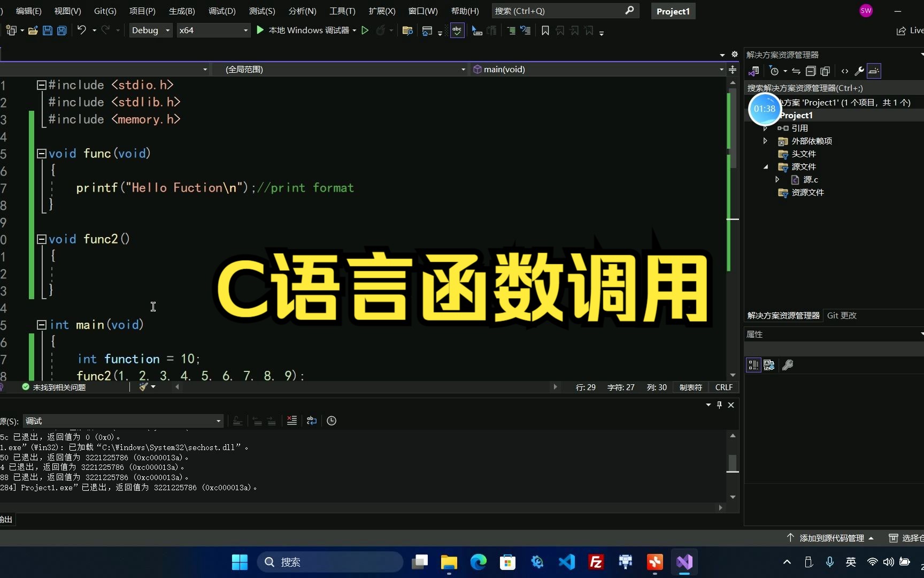
Task: Open Windows Start menu
Action: pyautogui.click(x=240, y=562)
